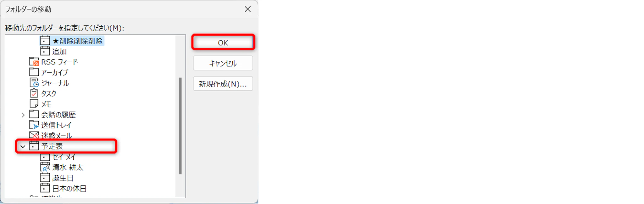Click the メモ note icon
This screenshot has width=644, height=204.
pos(34,104)
